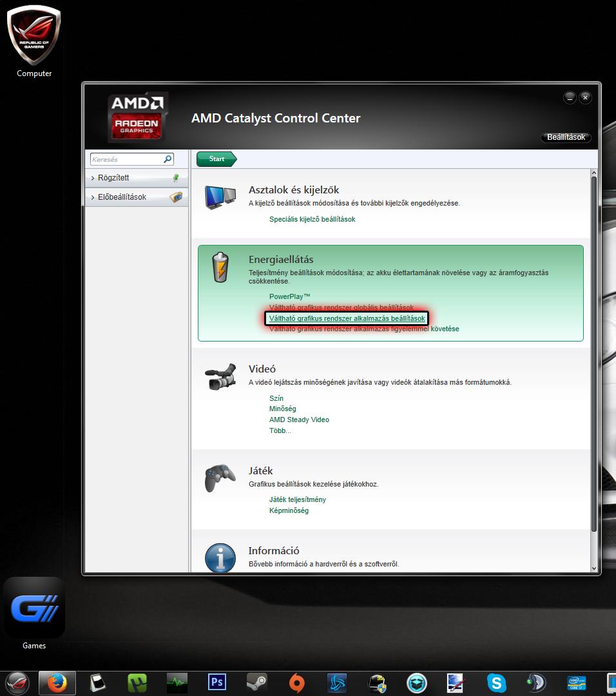
Task: Open the PowerPlay™ link
Action: [x=289, y=296]
